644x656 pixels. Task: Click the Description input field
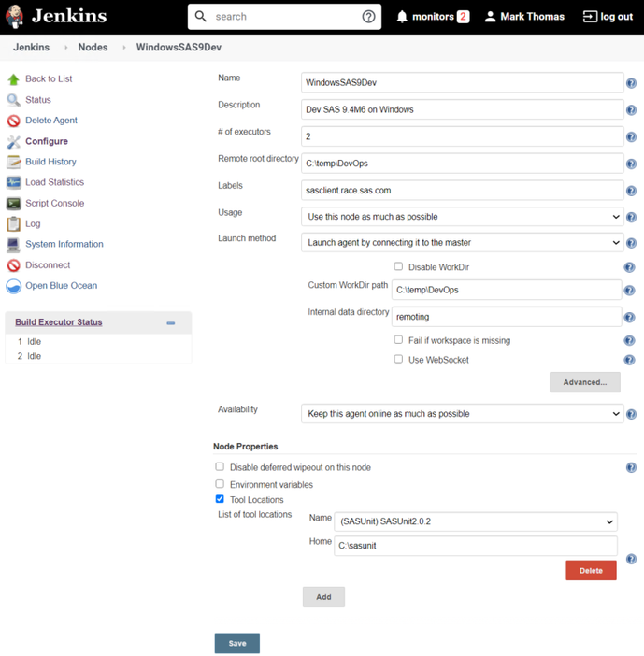pos(463,109)
